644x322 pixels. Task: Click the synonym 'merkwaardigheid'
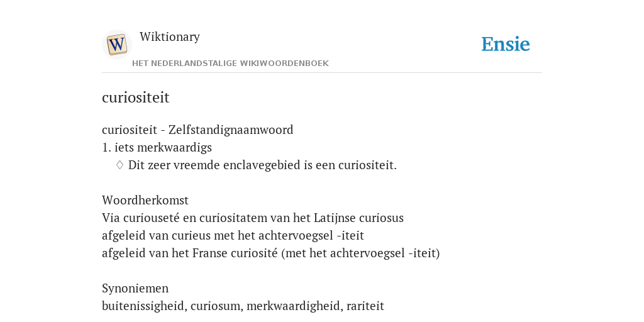click(x=293, y=306)
